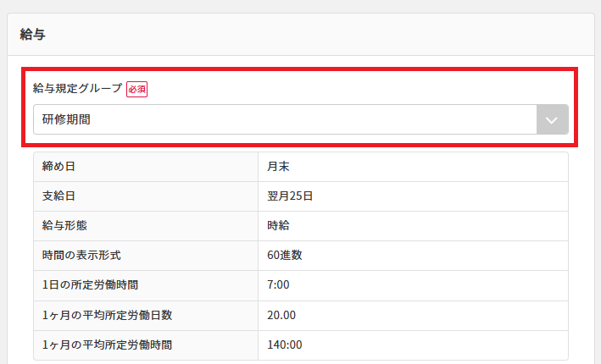Select the 1ヶ月の平均所定労働日数 row label
The height and width of the screenshot is (364, 601).
(x=107, y=315)
